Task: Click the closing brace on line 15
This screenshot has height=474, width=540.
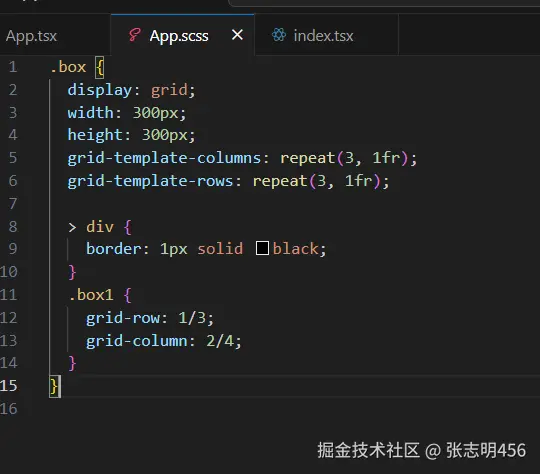Action: click(54, 386)
